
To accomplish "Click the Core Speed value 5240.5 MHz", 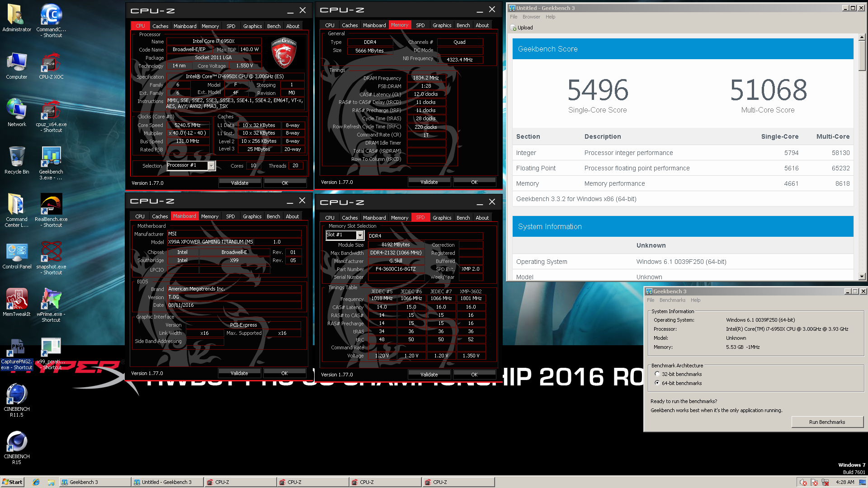I will point(188,125).
